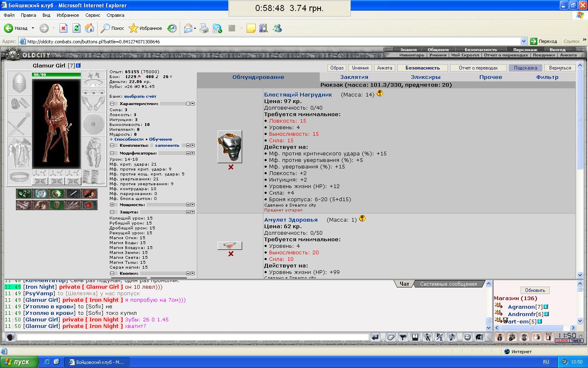Viewport: 588px width, 368px height.
Task: Open Glamur Girl info icon
Action: [78, 65]
